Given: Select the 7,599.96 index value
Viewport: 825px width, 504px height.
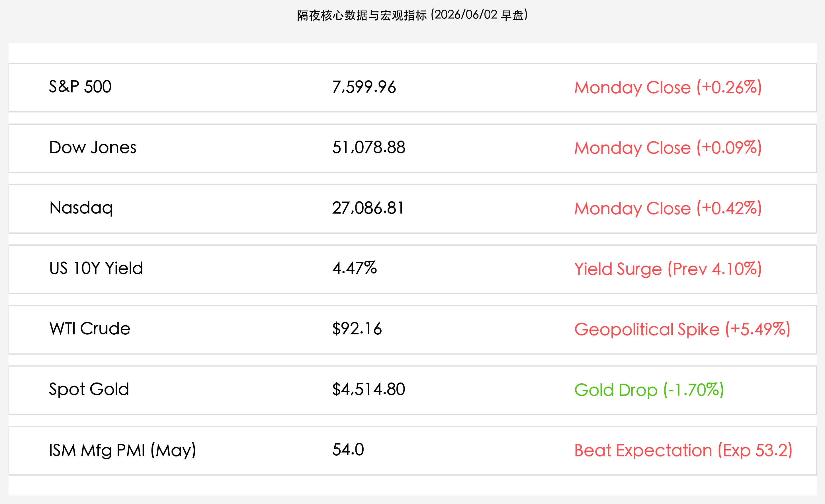Looking at the screenshot, I should point(364,87).
